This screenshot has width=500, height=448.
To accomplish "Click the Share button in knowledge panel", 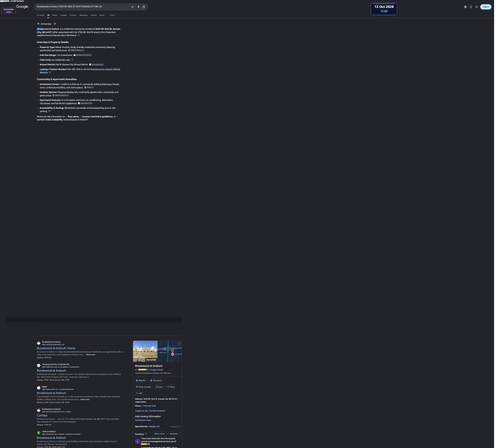I will click(171, 387).
